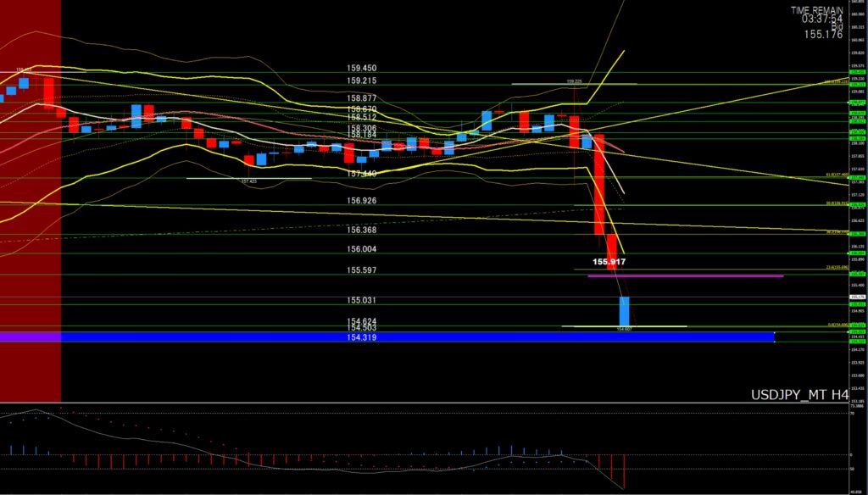868x495 pixels.
Task: Click the largest red oscillator histogram bar
Action: (x=624, y=471)
